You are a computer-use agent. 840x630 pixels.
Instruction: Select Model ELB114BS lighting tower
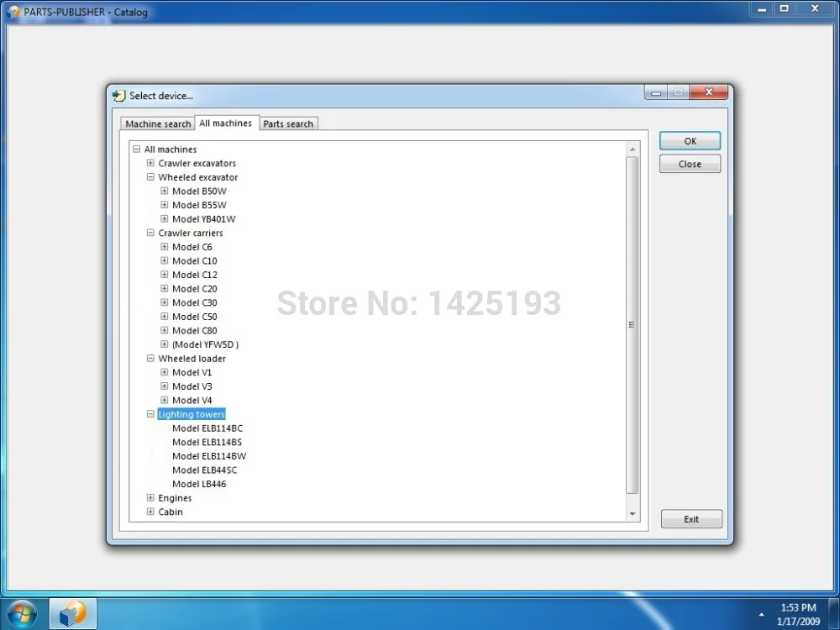tap(207, 442)
